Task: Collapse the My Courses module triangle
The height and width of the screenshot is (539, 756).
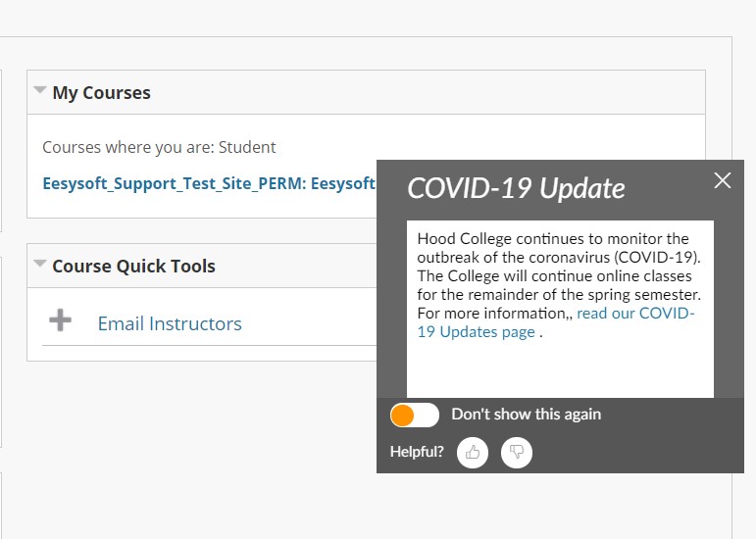Action: 40,90
